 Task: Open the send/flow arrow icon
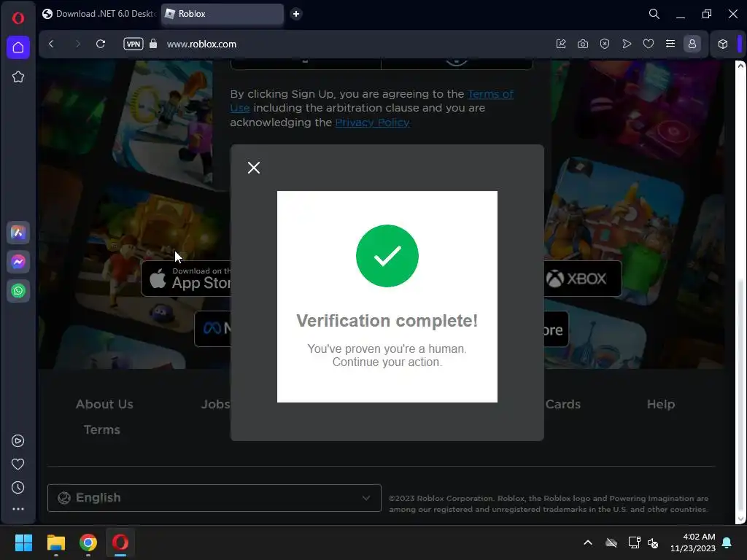tap(627, 44)
